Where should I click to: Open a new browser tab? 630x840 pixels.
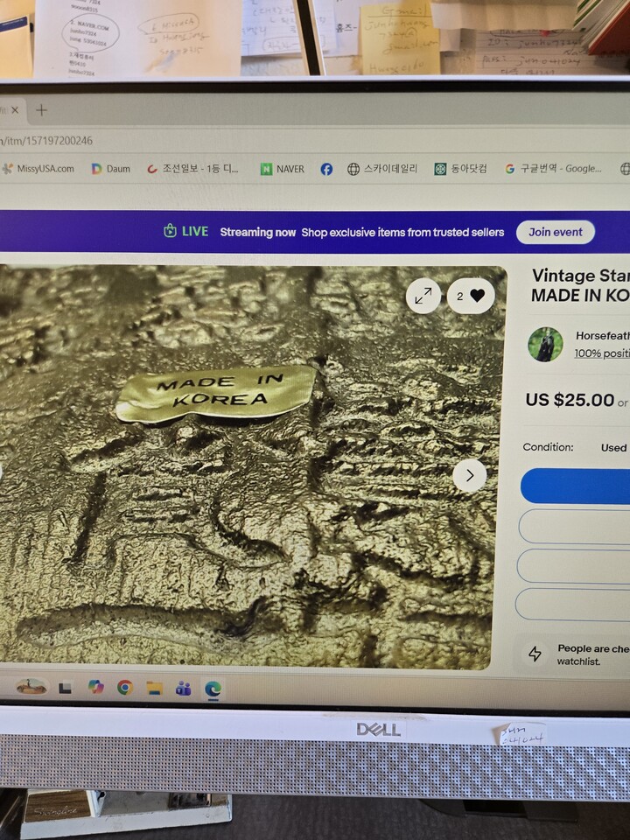41,110
